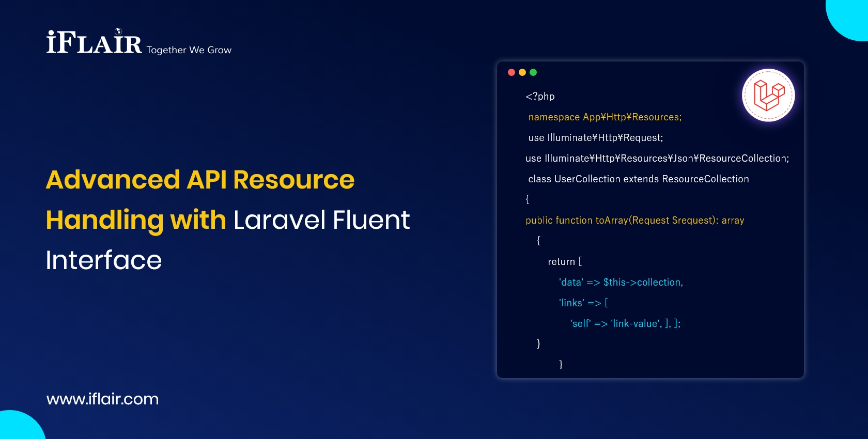868x439 pixels.
Task: Click the 'Advanced API Resource' heading line
Action: 200,180
